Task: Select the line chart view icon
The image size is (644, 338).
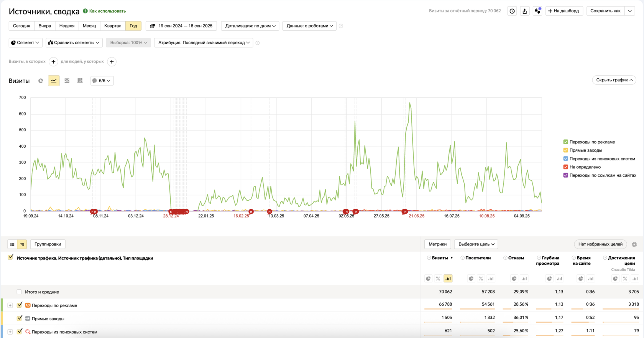Action: point(54,81)
